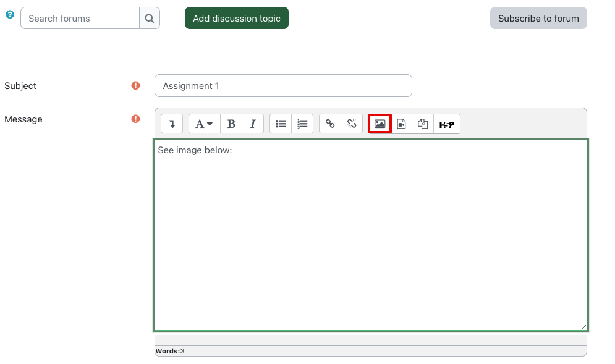This screenshot has width=615, height=364.
Task: Apply unordered bullet list
Action: point(281,124)
